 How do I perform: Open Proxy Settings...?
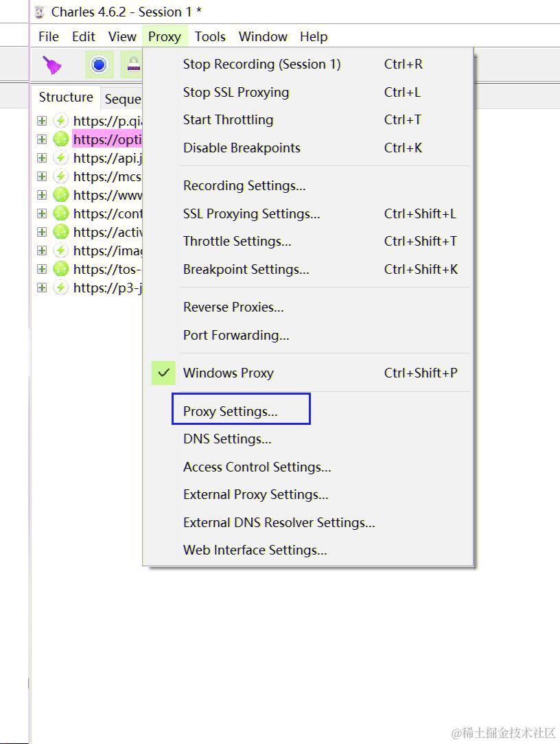tap(308, 411)
